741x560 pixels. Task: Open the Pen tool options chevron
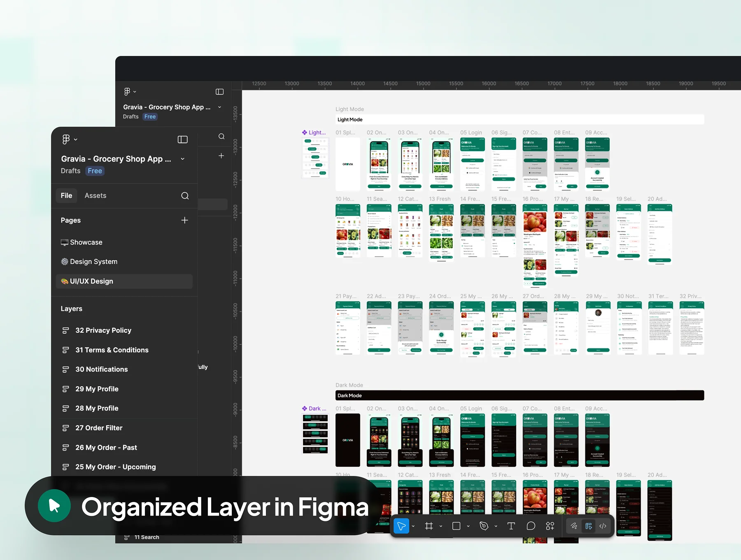click(496, 526)
